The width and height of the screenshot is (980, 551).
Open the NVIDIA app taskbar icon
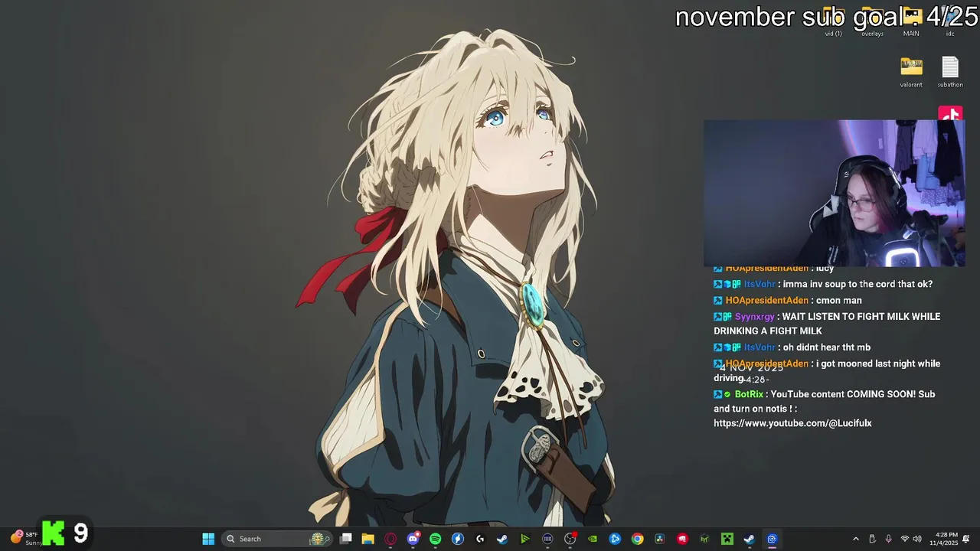[x=593, y=539]
